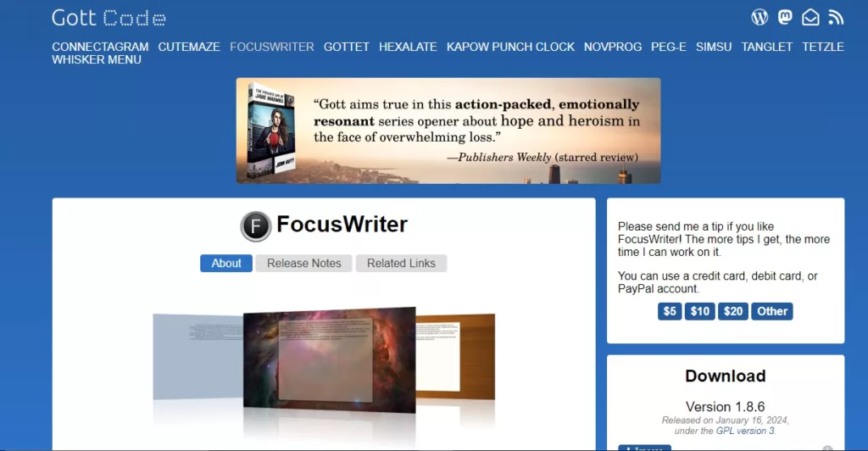Navigate to the Simsu page

pos(714,47)
